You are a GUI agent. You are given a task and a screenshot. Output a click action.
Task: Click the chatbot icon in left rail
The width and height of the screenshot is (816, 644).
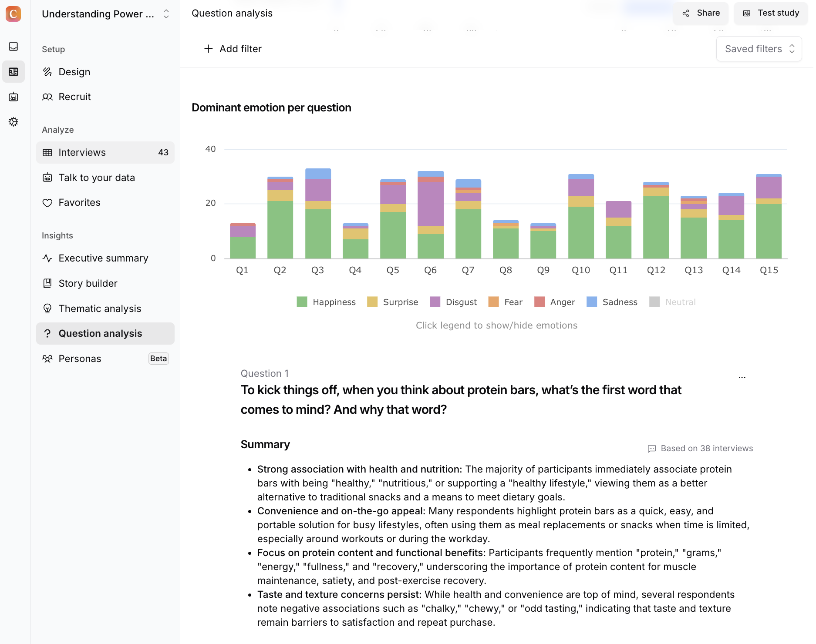pos(13,97)
